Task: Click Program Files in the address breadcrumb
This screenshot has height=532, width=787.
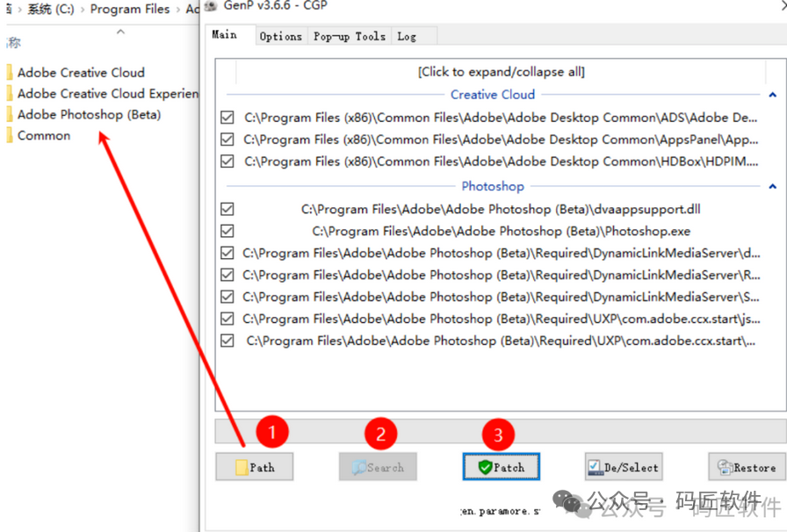Action: pyautogui.click(x=130, y=10)
